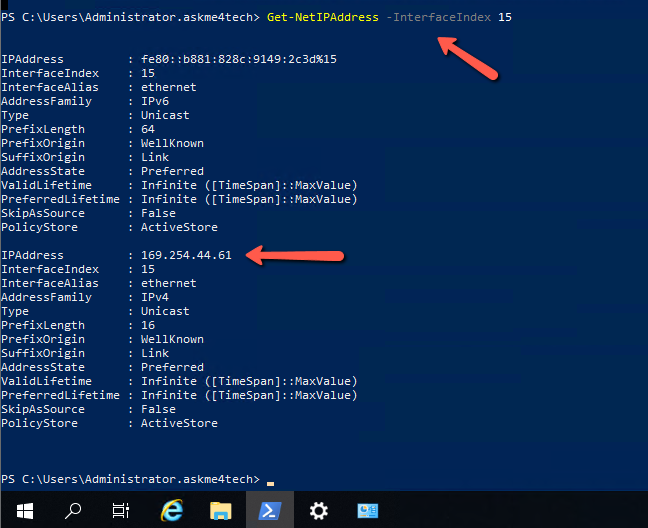648x528 pixels.
Task: Click first SkipAsSource value False
Action: (x=158, y=213)
